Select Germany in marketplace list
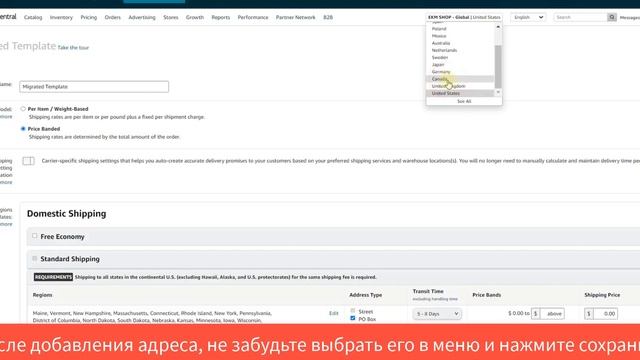This screenshot has width=640, height=360. pyautogui.click(x=441, y=72)
